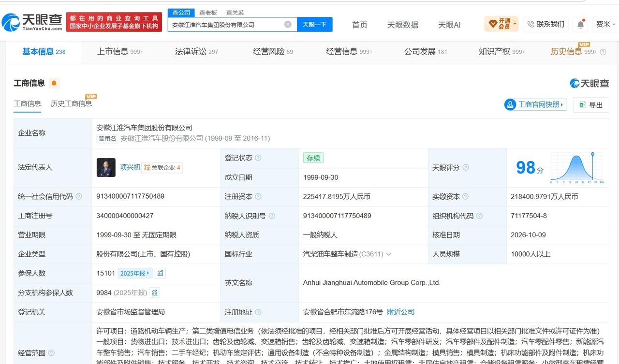The height and width of the screenshot is (364, 619).
Task: Expand the 2025年报 report selector
Action: coord(135,273)
